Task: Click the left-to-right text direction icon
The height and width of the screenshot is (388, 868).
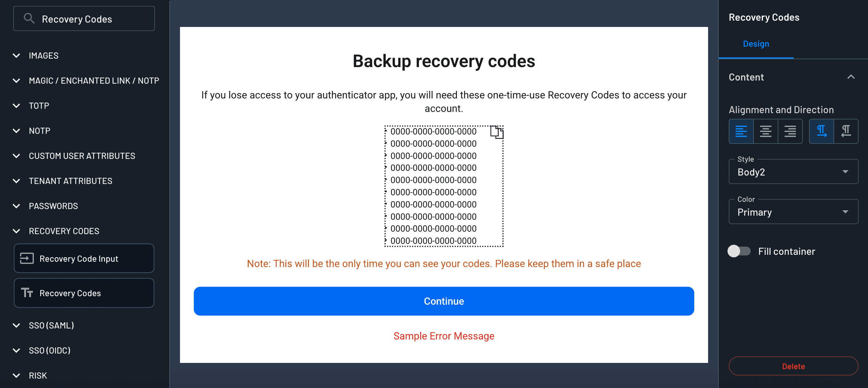Action: [x=822, y=131]
